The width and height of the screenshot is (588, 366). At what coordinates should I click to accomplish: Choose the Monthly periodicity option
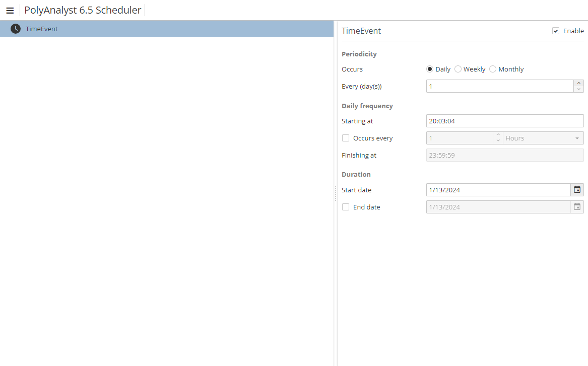(x=493, y=69)
